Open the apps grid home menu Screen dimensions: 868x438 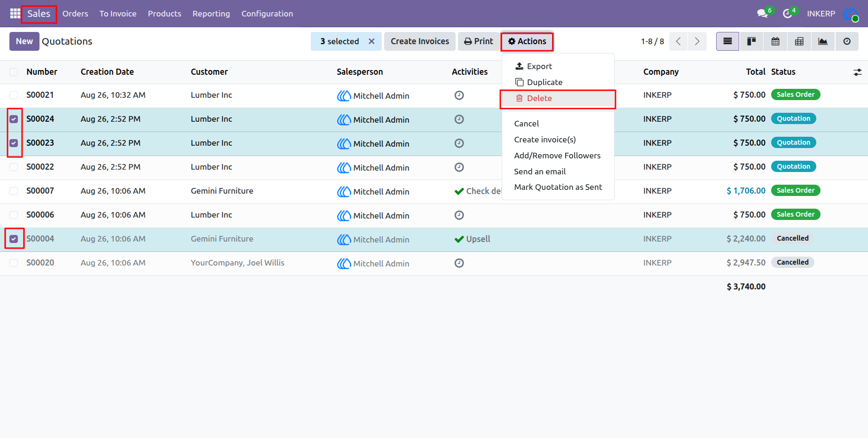point(15,14)
